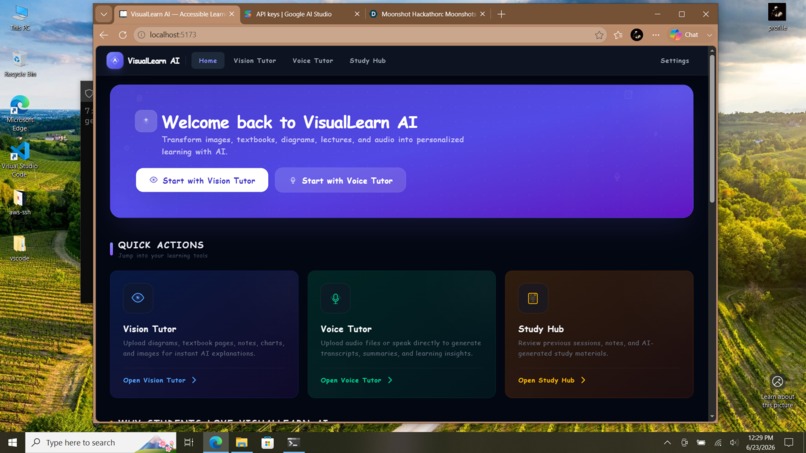This screenshot has width=806, height=453.
Task: Open Copilot Chat in Edge toolbar
Action: pos(684,35)
